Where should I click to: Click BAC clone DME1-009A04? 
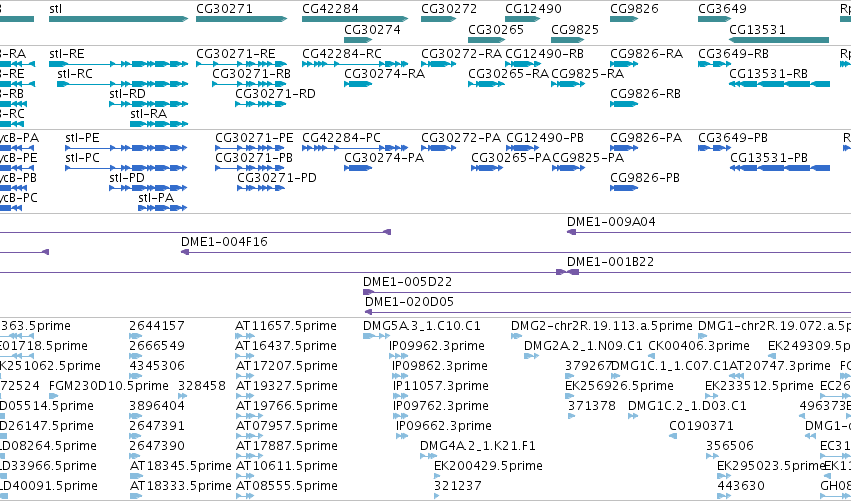click(709, 232)
